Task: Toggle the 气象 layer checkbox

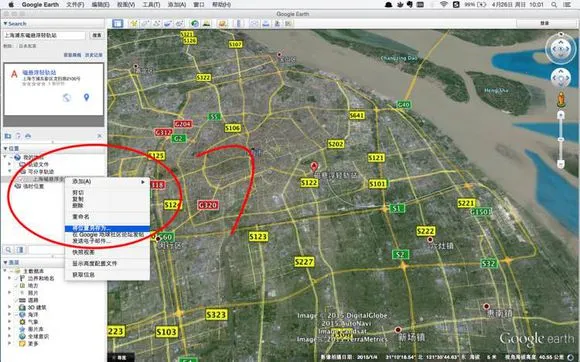Action: tap(16, 322)
